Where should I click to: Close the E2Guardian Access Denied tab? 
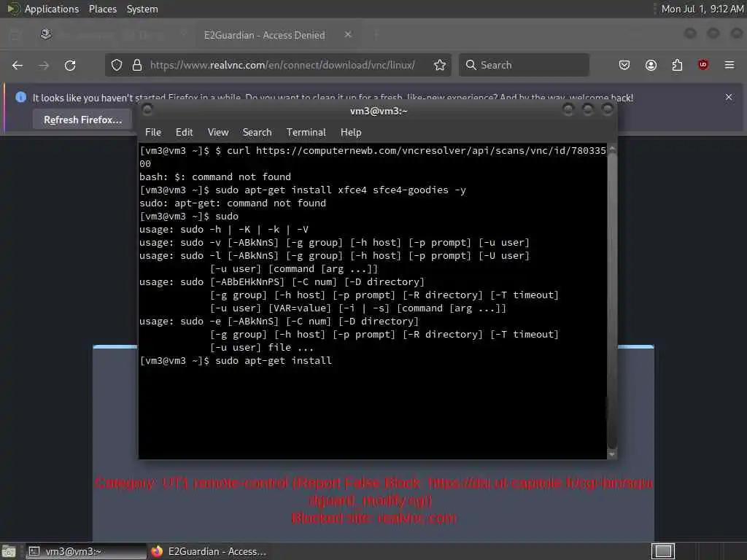(x=348, y=35)
